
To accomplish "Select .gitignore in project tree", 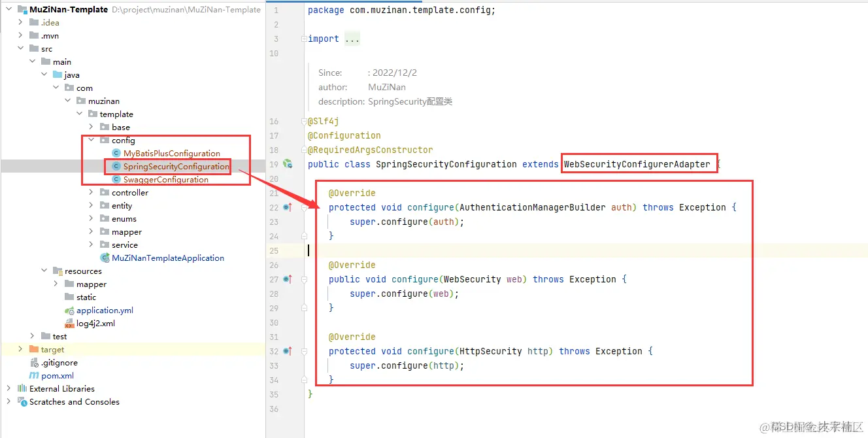I will pos(59,363).
